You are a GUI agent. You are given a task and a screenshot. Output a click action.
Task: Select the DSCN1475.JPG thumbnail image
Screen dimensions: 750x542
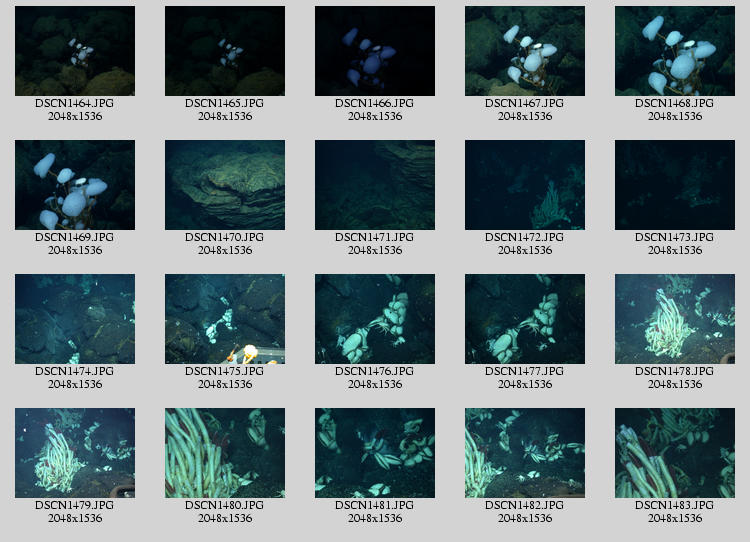click(x=225, y=319)
